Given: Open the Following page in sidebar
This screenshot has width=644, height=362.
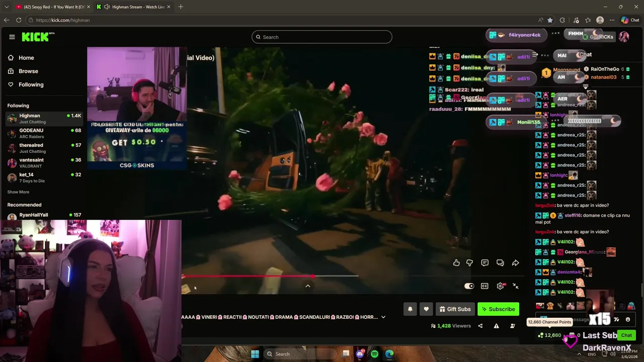Looking at the screenshot, I should tap(26, 84).
